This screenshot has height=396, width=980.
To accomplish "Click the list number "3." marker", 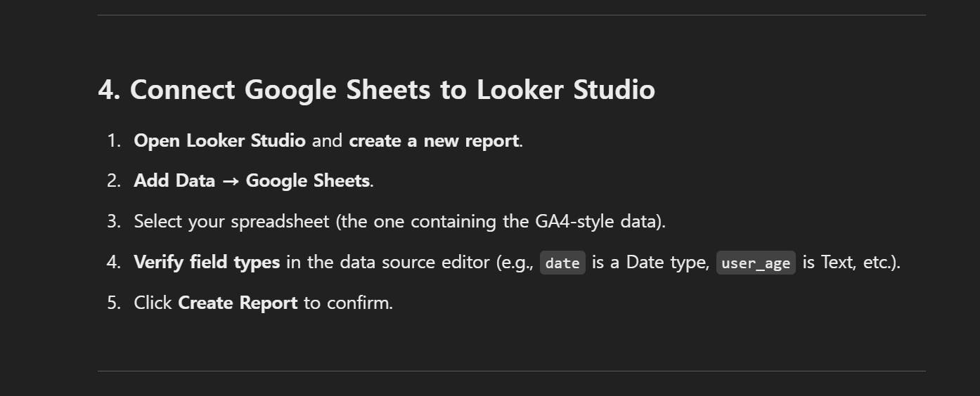I will 114,221.
